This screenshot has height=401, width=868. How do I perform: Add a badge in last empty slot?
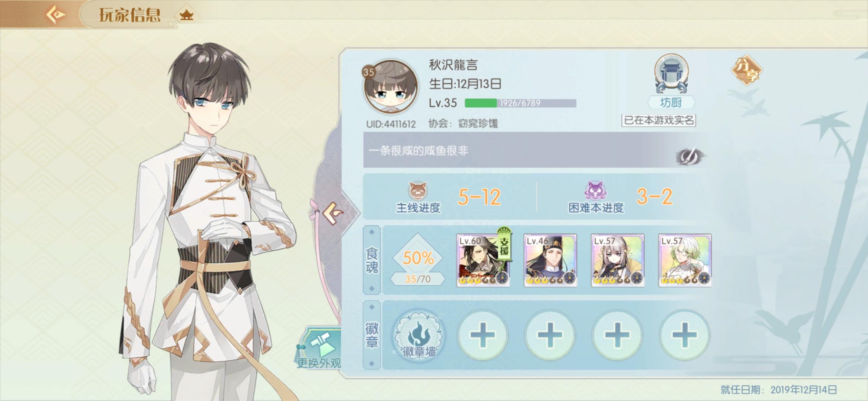pos(684,335)
